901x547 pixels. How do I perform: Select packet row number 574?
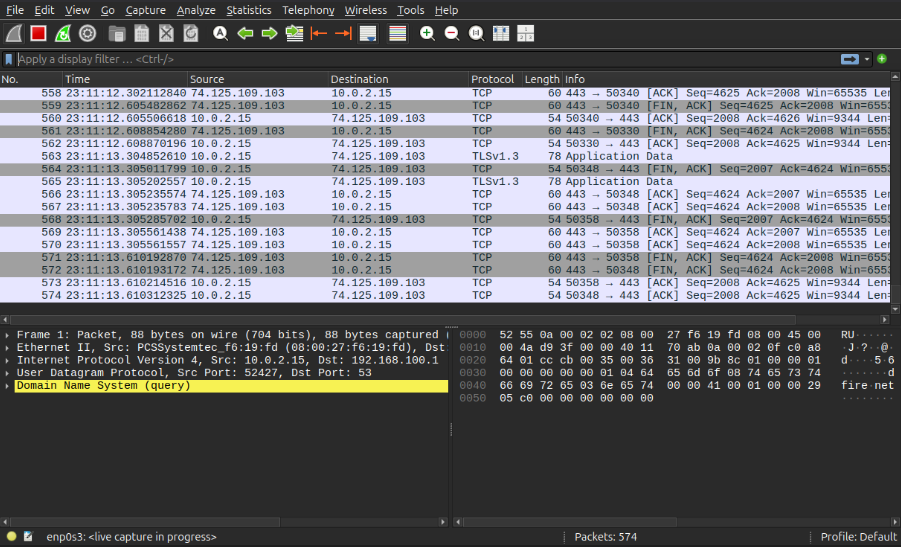tap(445, 295)
